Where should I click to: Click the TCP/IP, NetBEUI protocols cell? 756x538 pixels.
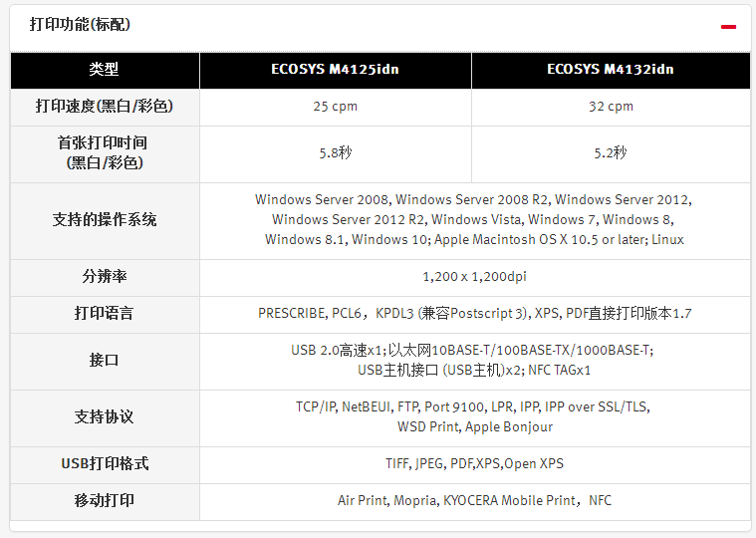(474, 417)
